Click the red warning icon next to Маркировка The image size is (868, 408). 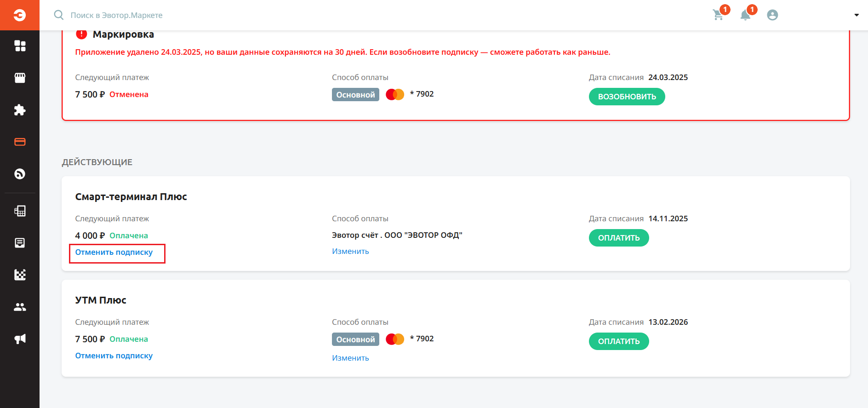pos(81,34)
